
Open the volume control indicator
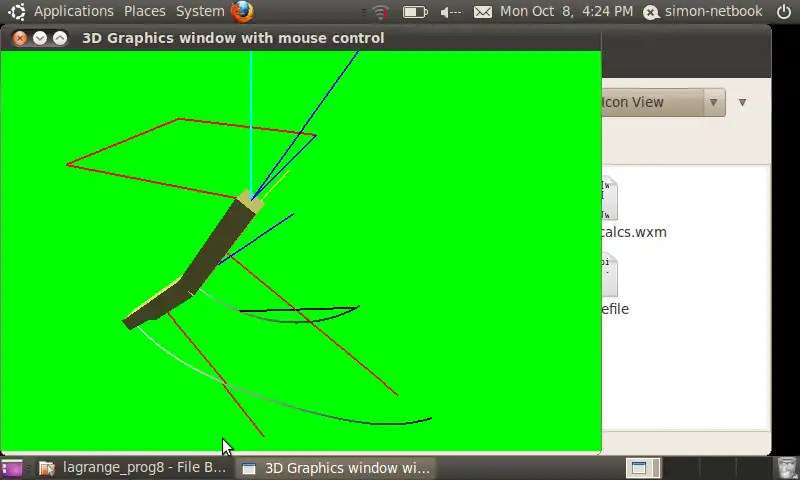pyautogui.click(x=451, y=12)
